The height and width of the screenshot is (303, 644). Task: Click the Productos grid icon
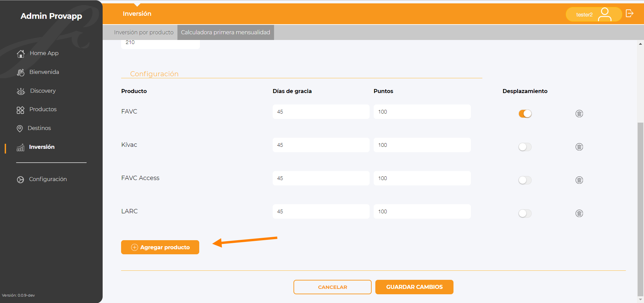[x=20, y=110]
